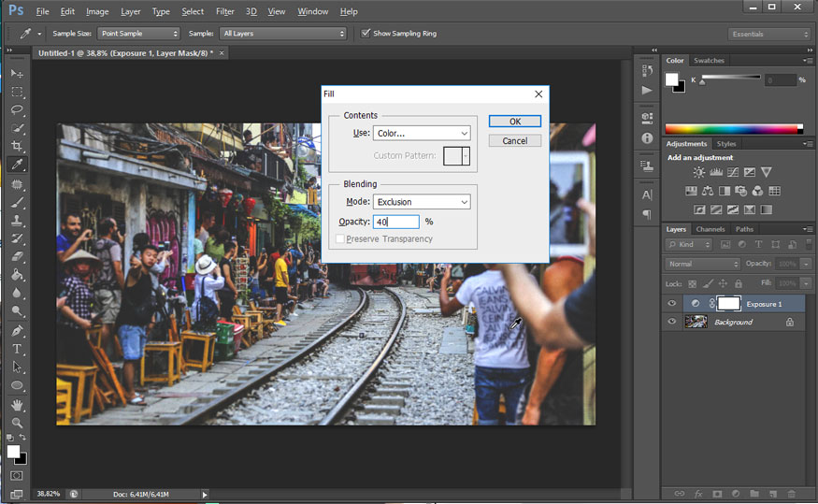Toggle visibility of the Background layer

click(x=671, y=322)
